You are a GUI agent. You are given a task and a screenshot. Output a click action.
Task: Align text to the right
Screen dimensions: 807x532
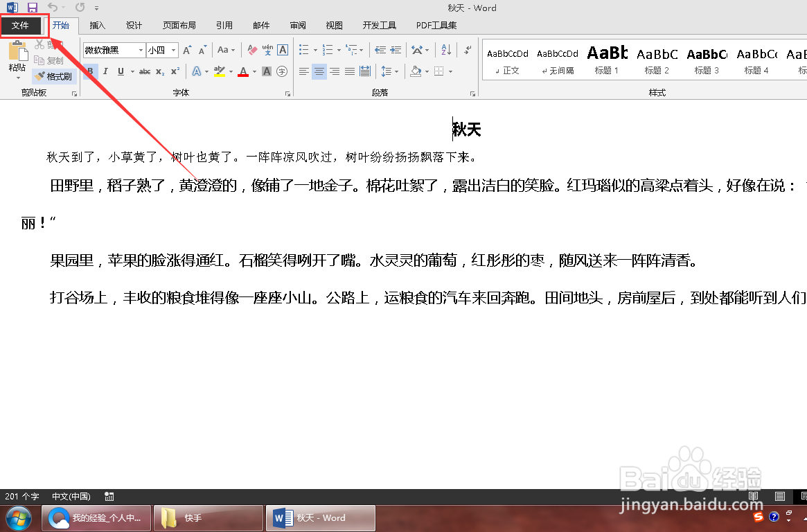click(335, 71)
